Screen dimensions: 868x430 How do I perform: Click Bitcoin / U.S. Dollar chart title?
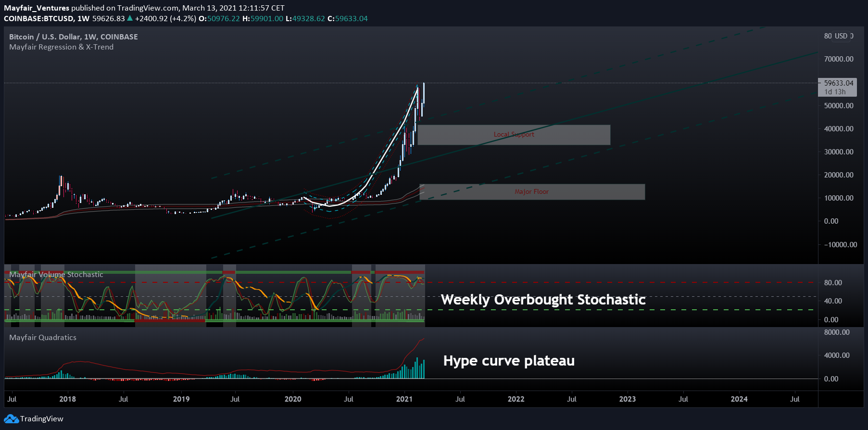[74, 37]
